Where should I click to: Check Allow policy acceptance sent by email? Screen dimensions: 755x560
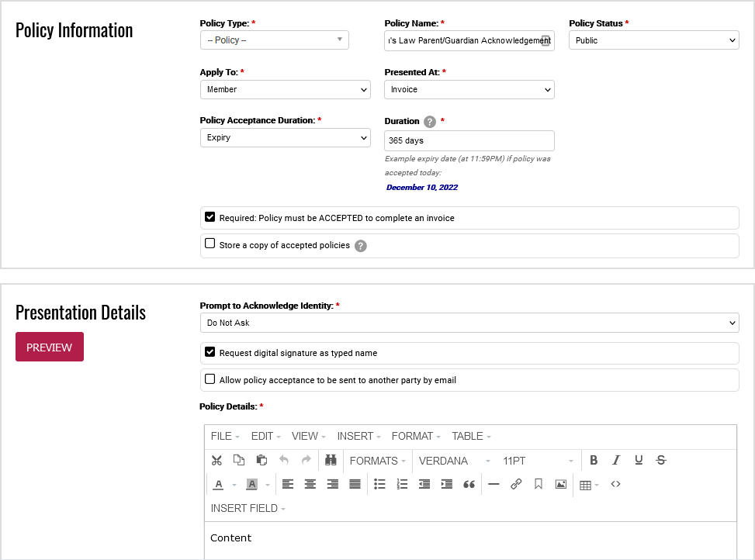coord(210,380)
